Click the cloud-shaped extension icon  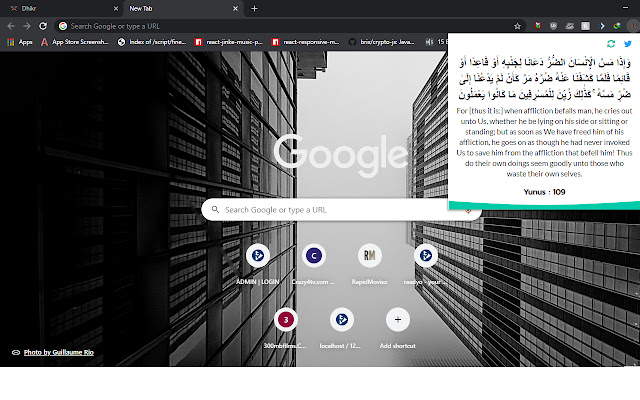(569, 26)
